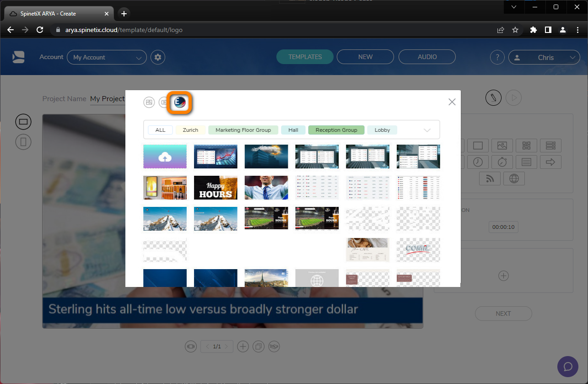Viewport: 588px width, 384px height.
Task: Pick the stopwatch countdown widget
Action: pyautogui.click(x=502, y=162)
